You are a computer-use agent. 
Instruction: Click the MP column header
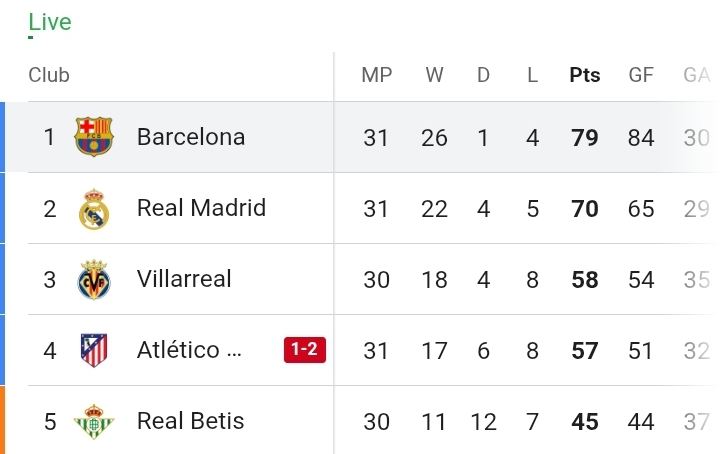[x=377, y=75]
